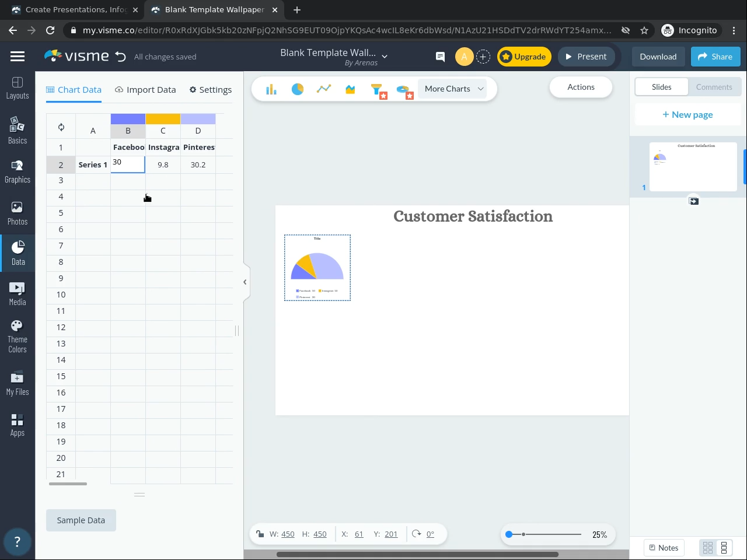Click the zoom slider handle
Screen dimensions: 747x560
click(x=509, y=534)
